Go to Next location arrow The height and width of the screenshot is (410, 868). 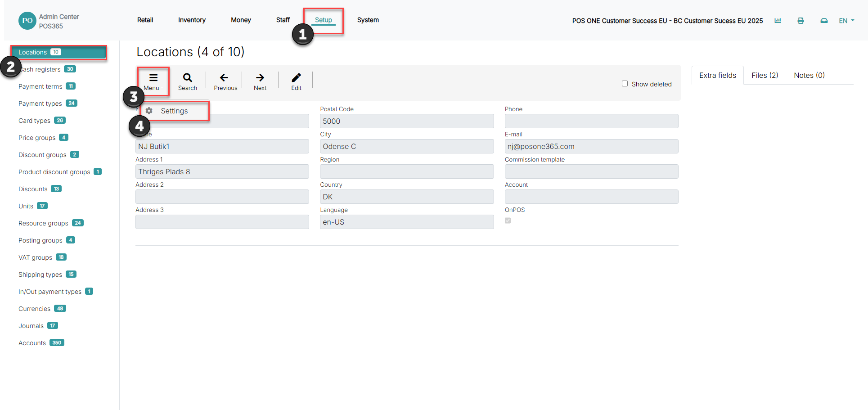coord(260,77)
